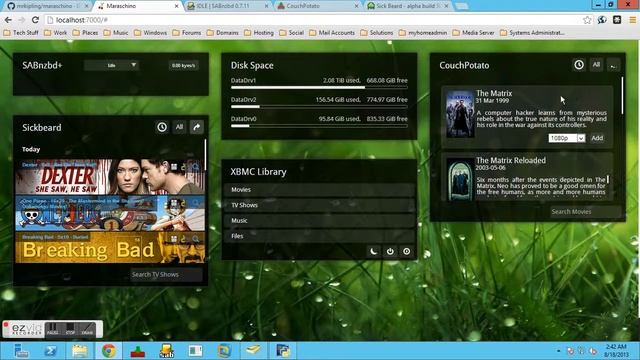Open the Music bookmarks folder
Image resolution: width=640 pixels, height=360 pixels.
tap(116, 33)
